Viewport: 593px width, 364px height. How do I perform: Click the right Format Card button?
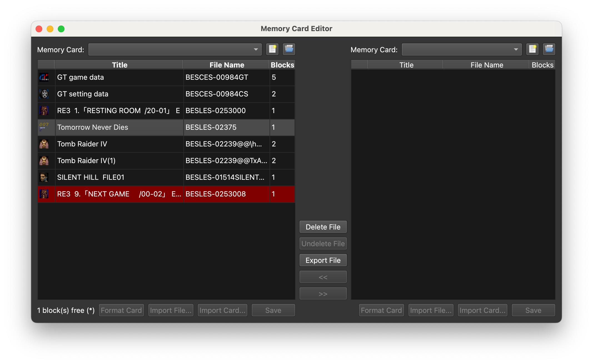382,310
